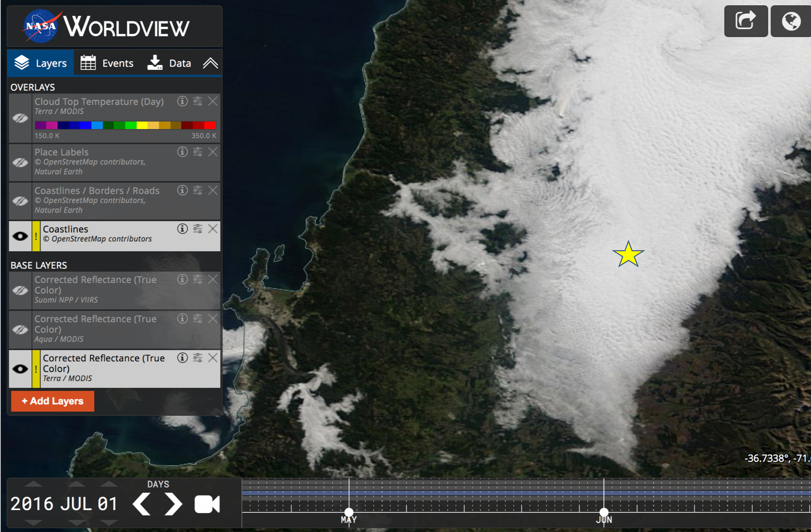Increase the month with up arrow
Screen dimensions: 811x532
[x=76, y=484]
